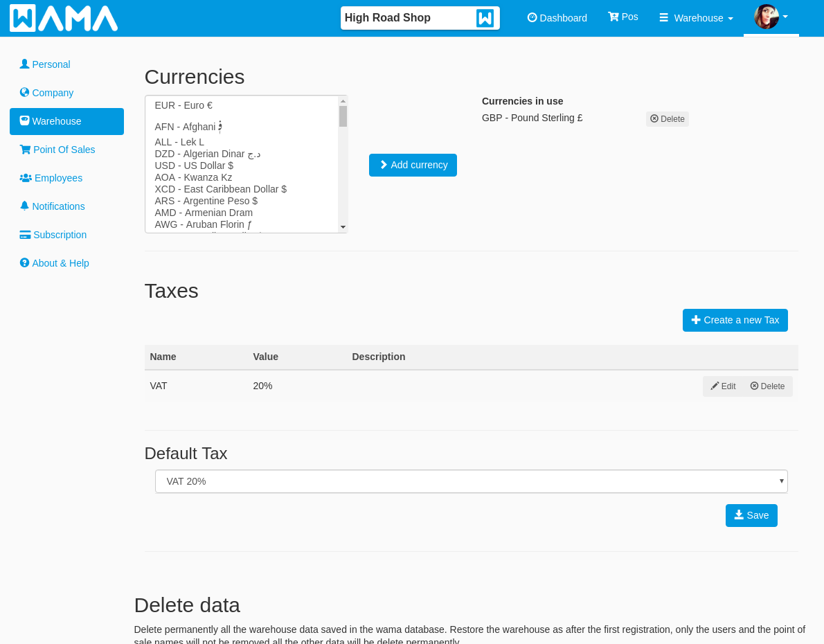824x644 pixels.
Task: Click the Point Of Sales cart icon
Action: (x=25, y=150)
